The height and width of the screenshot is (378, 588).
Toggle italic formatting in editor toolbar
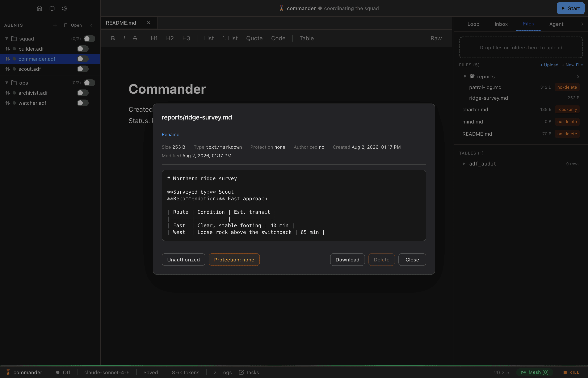124,38
